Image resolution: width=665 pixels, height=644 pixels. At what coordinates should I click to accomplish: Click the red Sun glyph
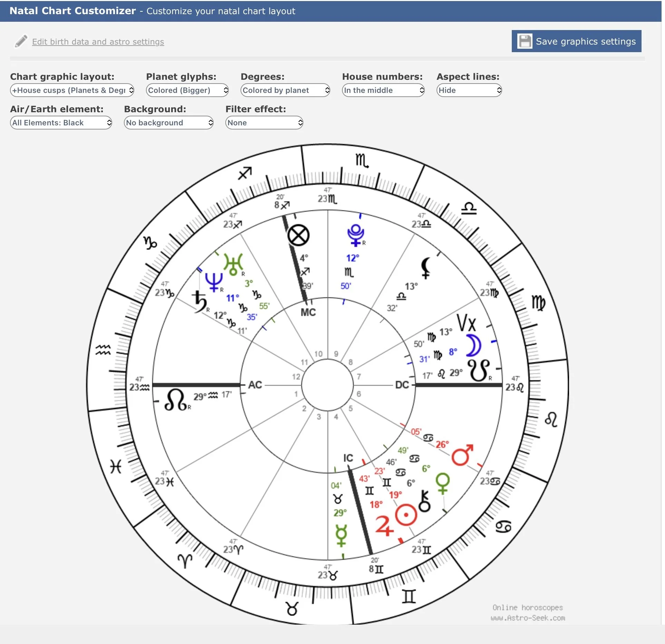tap(406, 515)
